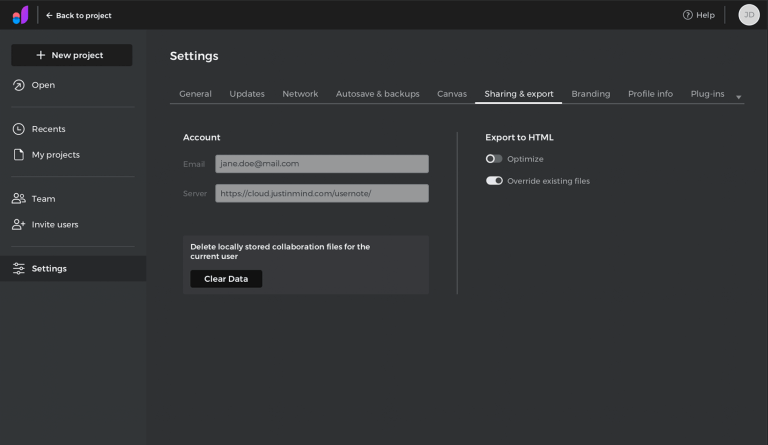Click the Open sidebar icon
Screen dimensions: 768x445
[19, 85]
